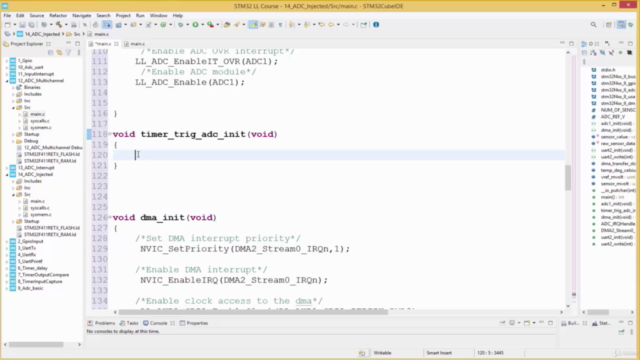Toggle the C/C++ perspective button at top right
Viewport: 640px width, 360px height.
(x=621, y=25)
